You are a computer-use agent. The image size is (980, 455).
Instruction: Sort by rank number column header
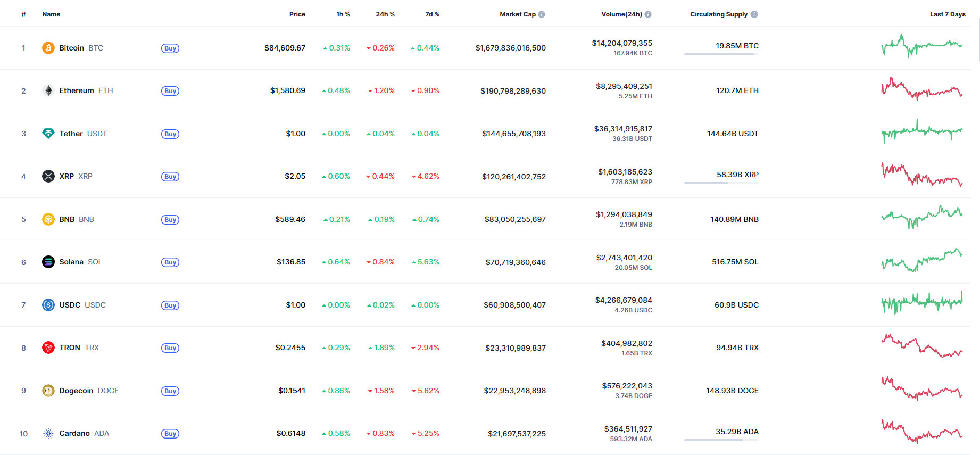click(x=23, y=14)
